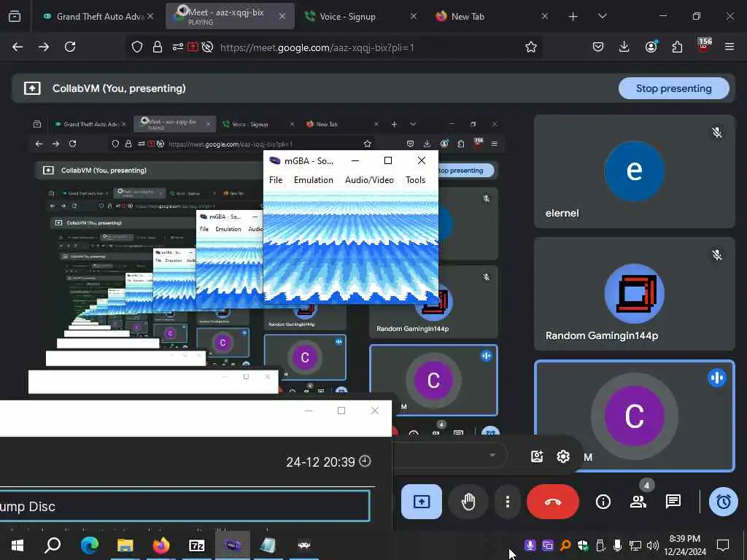Open the Windows notification center
This screenshot has height=560, width=747.
coord(723,545)
